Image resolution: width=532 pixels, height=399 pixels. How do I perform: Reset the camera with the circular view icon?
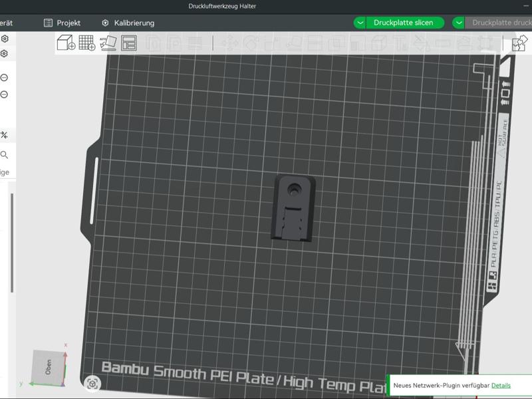click(92, 384)
